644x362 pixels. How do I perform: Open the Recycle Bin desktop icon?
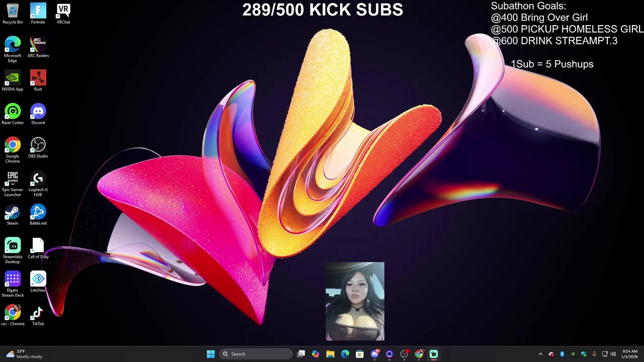click(x=13, y=13)
